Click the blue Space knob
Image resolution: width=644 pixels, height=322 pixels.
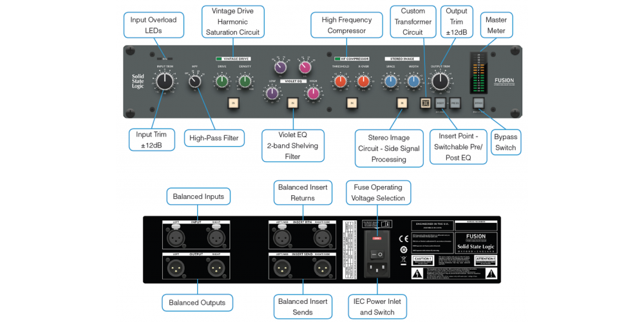390,81
